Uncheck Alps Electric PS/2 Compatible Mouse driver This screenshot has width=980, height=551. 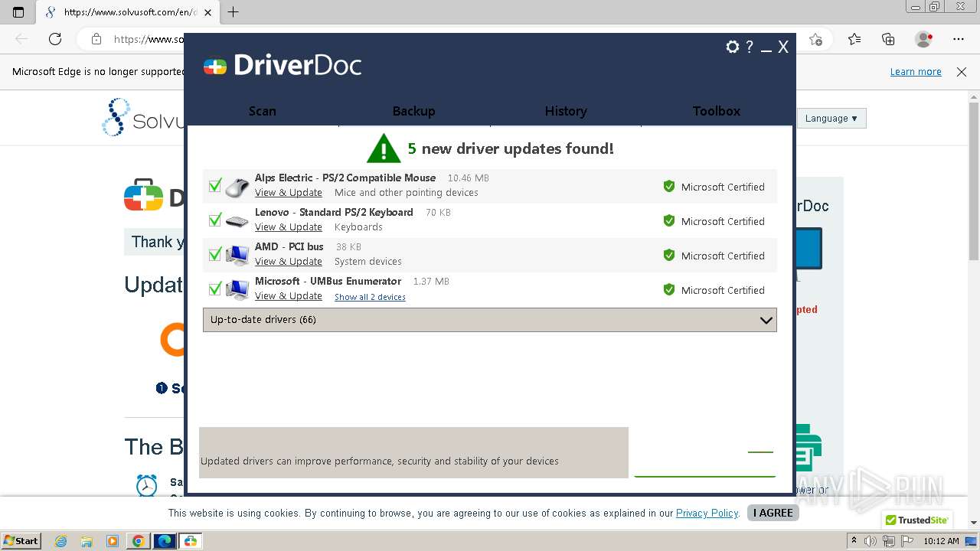pyautogui.click(x=215, y=186)
